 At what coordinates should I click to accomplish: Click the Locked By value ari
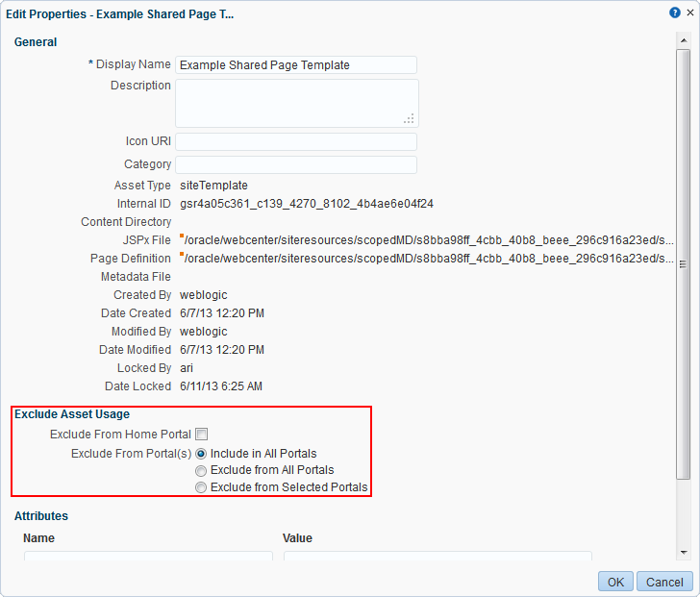pyautogui.click(x=187, y=368)
